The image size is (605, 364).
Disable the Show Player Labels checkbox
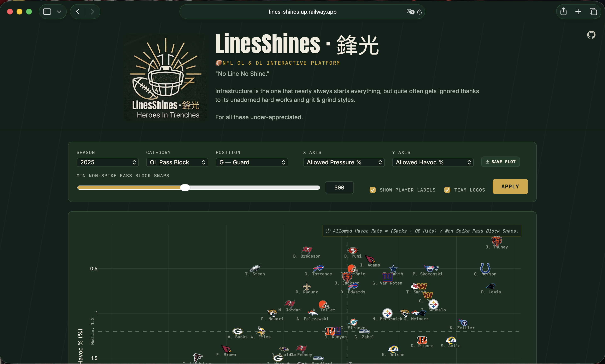pos(372,190)
